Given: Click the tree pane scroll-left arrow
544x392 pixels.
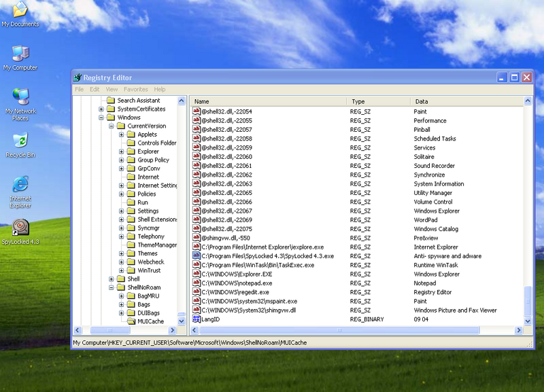Looking at the screenshot, I should pyautogui.click(x=78, y=330).
